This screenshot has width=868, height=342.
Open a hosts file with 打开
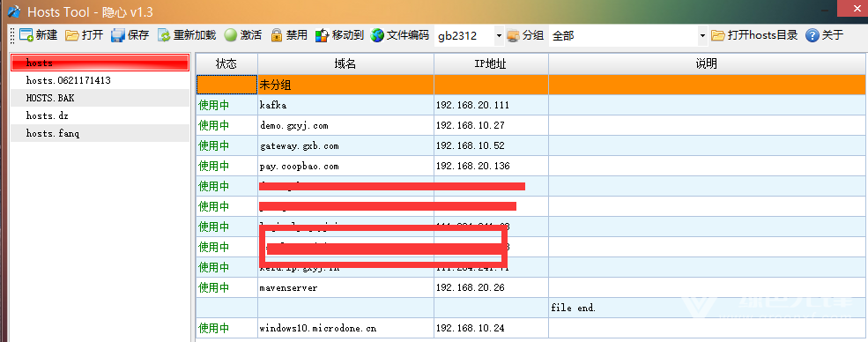point(71,35)
